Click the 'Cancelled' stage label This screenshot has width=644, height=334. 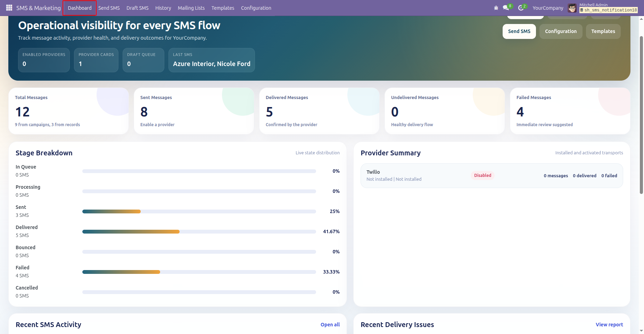tap(27, 288)
